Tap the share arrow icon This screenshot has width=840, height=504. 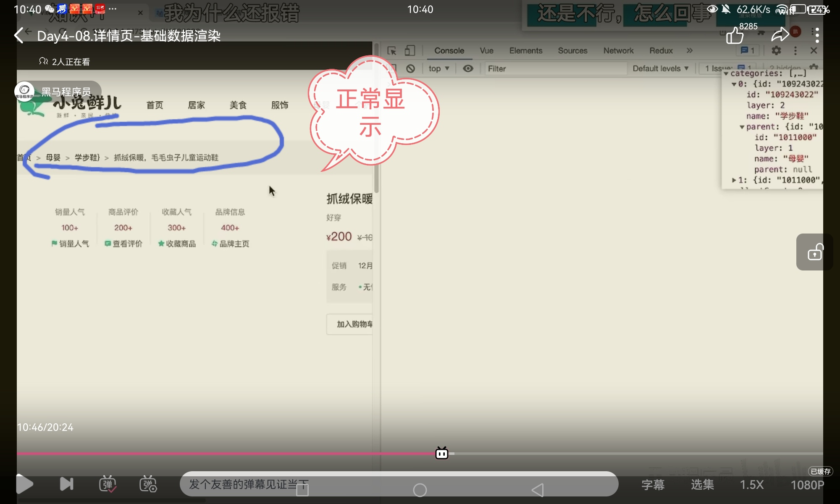[780, 34]
